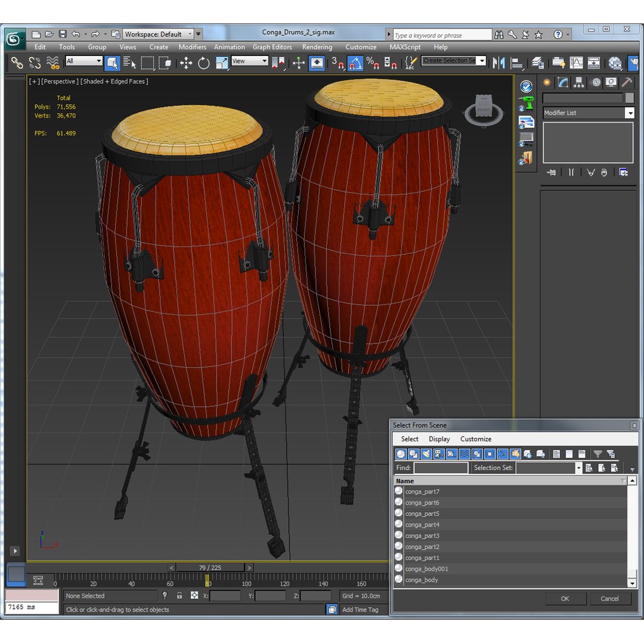Expand the application logo menu

[x=15, y=39]
